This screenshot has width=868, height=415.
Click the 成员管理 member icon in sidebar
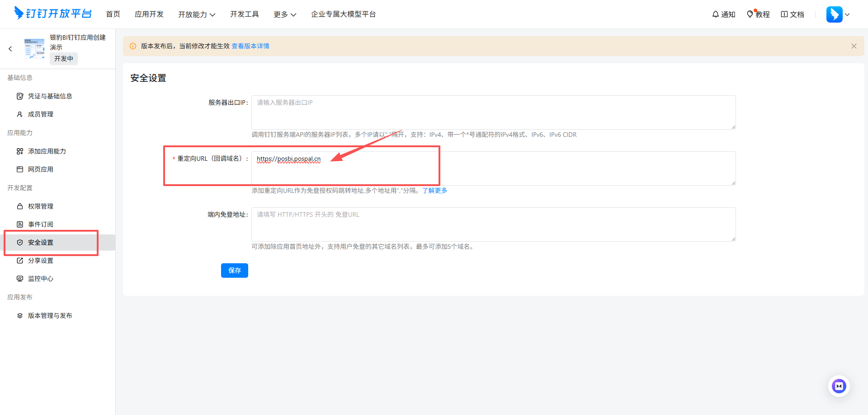pos(19,114)
